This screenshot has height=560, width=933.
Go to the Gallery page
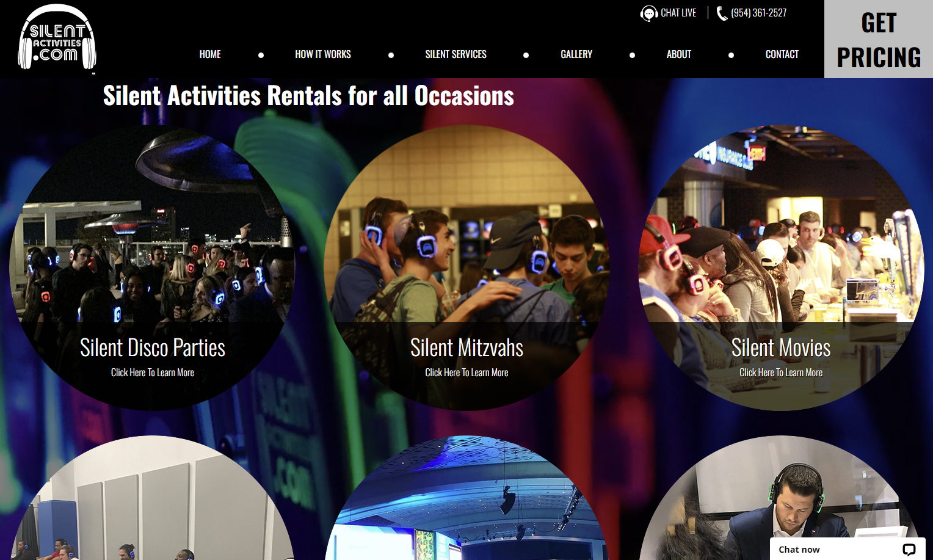[x=576, y=54]
